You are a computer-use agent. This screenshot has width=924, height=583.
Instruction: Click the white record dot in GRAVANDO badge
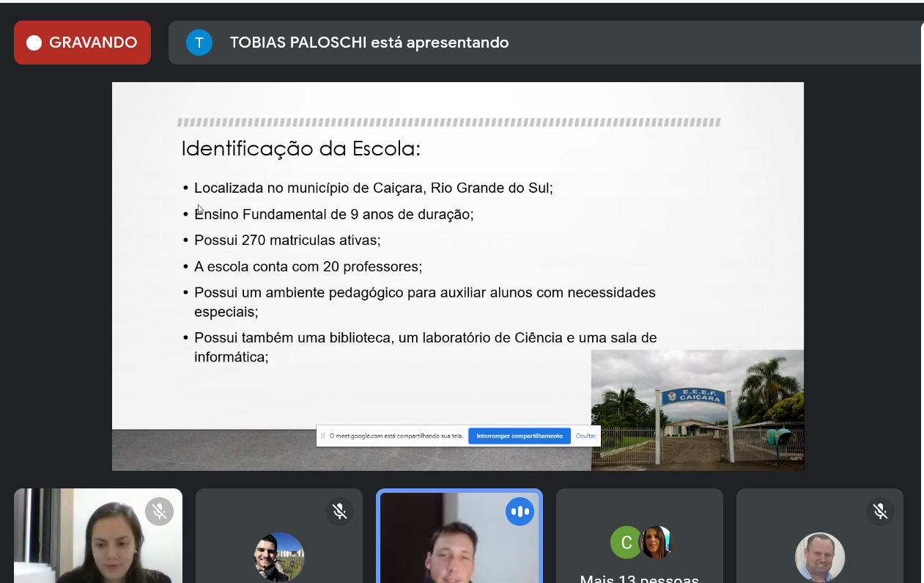click(34, 43)
